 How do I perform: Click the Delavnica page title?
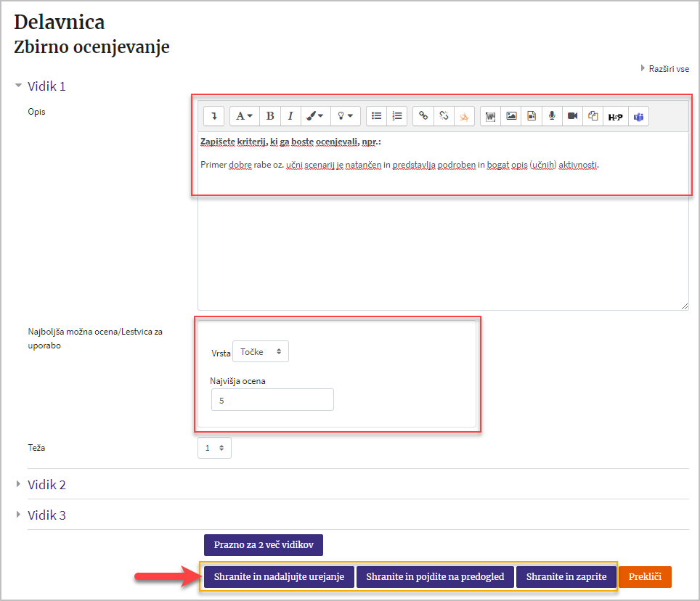[x=60, y=22]
